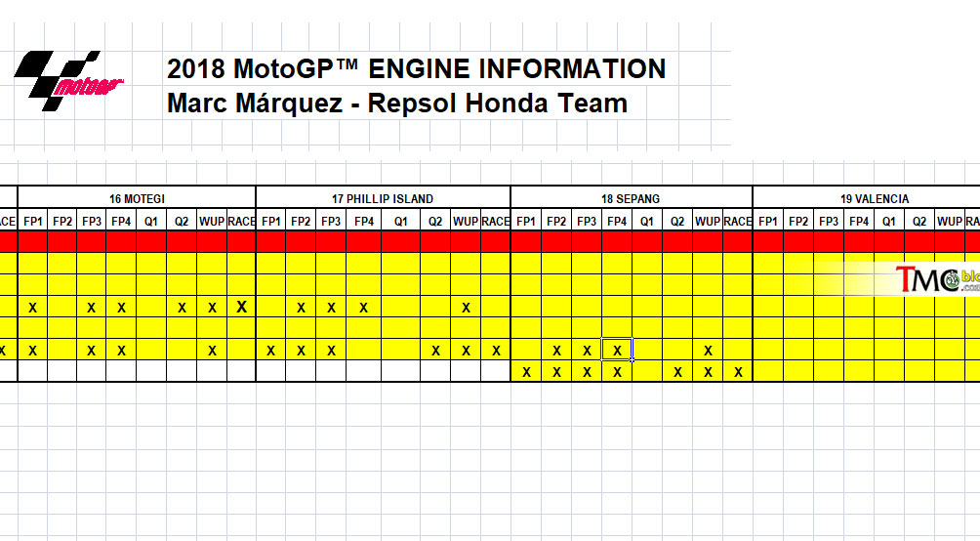Click the MotoGP logo image

67,81
